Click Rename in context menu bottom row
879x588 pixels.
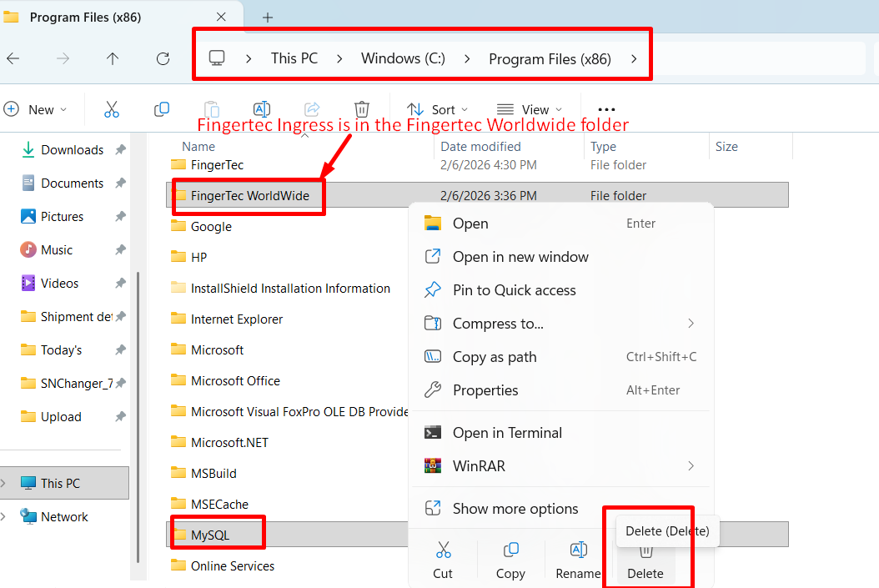pos(578,560)
